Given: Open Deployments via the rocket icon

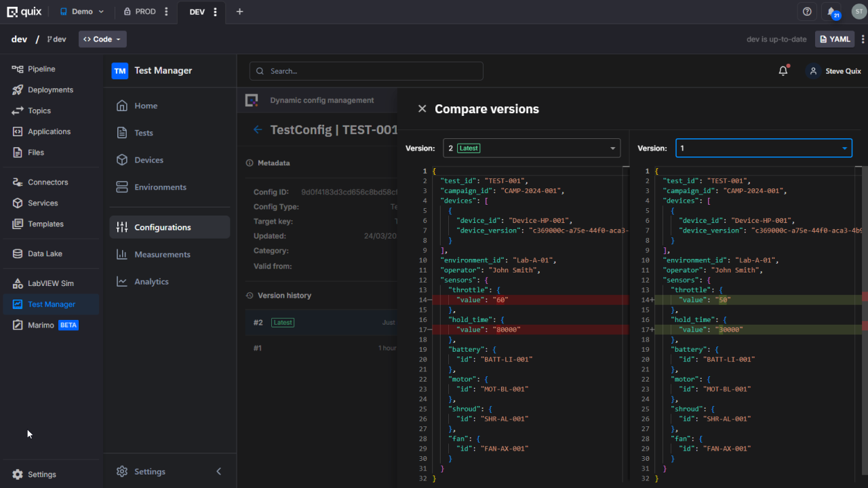Looking at the screenshot, I should pyautogui.click(x=18, y=90).
